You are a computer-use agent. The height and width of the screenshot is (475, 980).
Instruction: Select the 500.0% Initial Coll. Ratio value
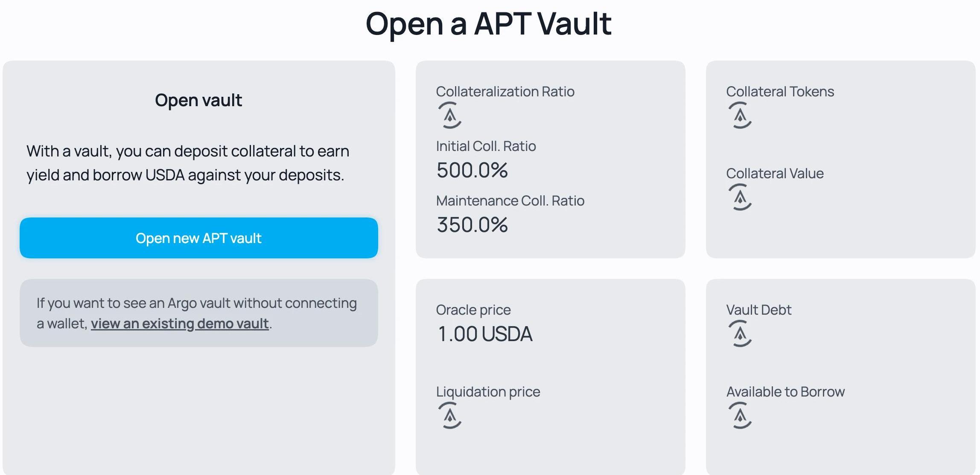472,171
